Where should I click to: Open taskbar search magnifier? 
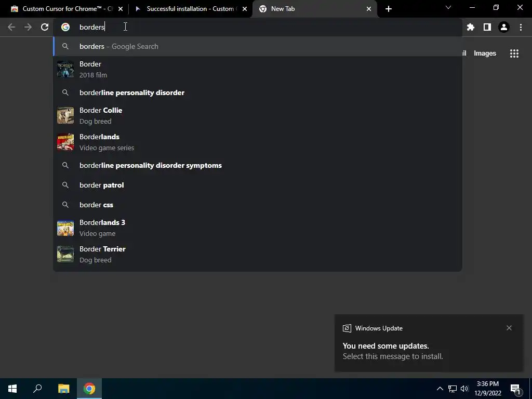tap(37, 389)
